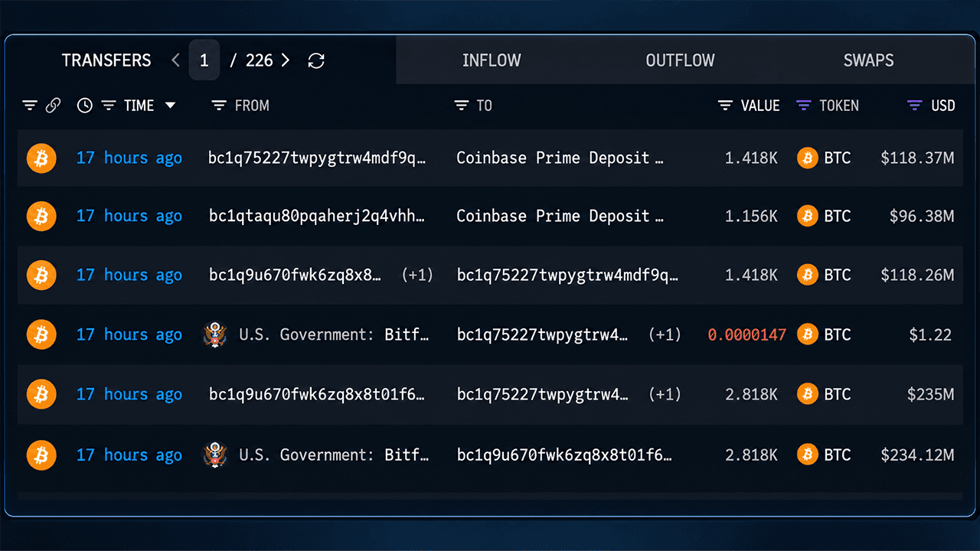980x551 pixels.
Task: Open the SWAPS tab
Action: [868, 60]
